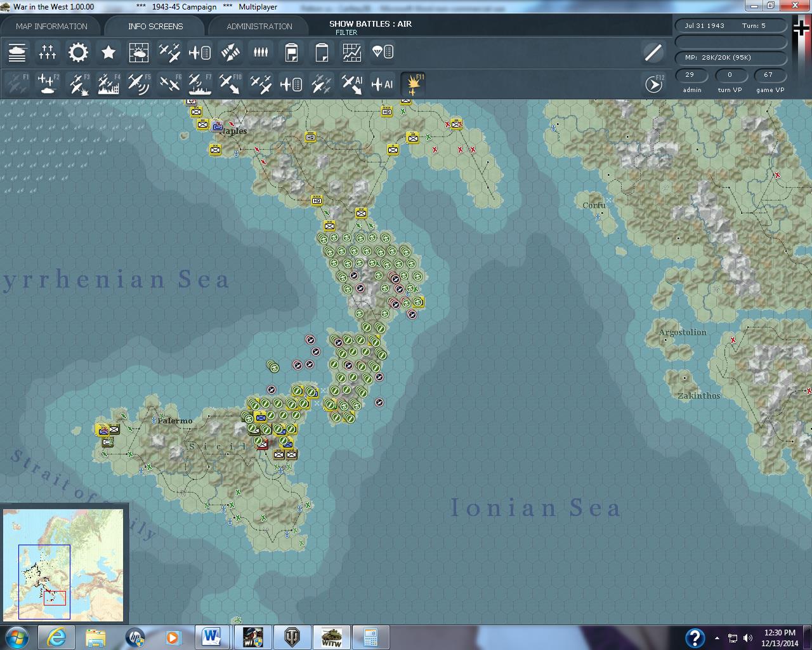Click the Naples city label on map
Screen dimensions: 812x650
(233, 131)
